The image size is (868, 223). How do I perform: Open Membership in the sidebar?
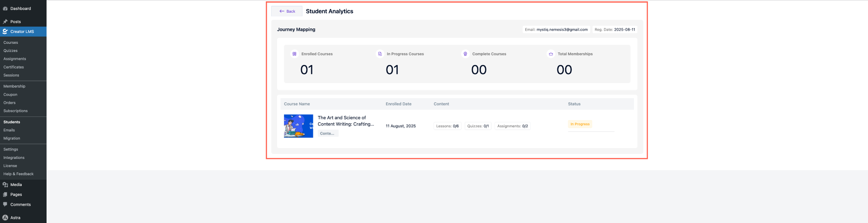coord(14,86)
